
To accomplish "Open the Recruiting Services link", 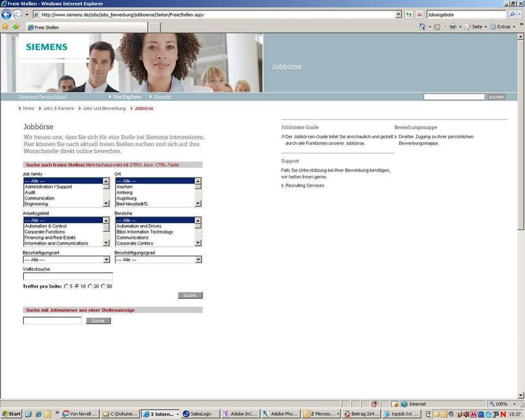I will click(304, 185).
